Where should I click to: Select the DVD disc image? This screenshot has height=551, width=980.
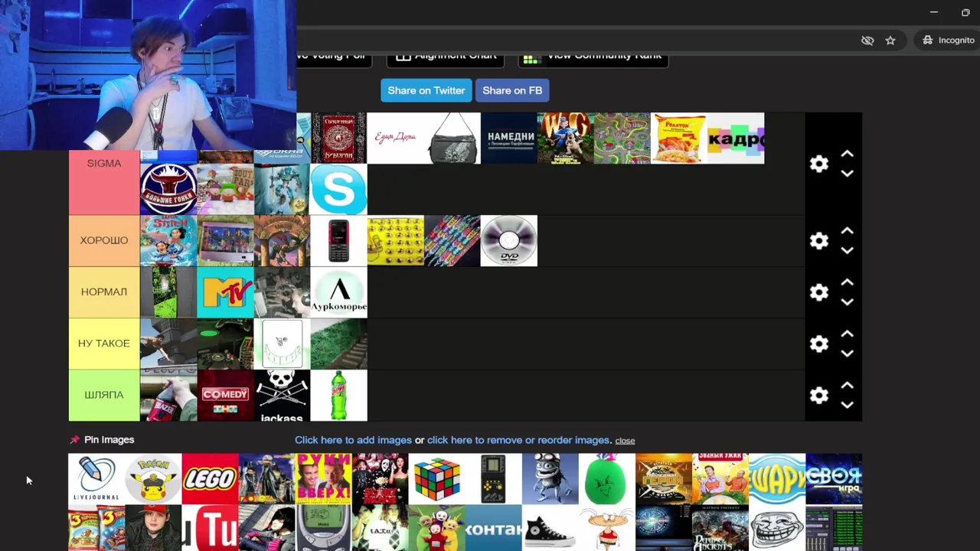tap(509, 241)
